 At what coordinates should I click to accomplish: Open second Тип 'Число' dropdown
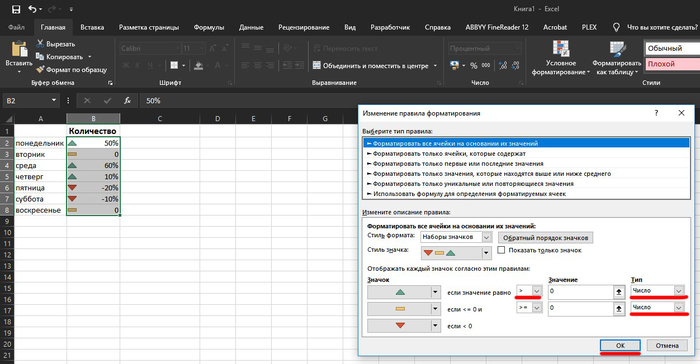pyautogui.click(x=679, y=308)
